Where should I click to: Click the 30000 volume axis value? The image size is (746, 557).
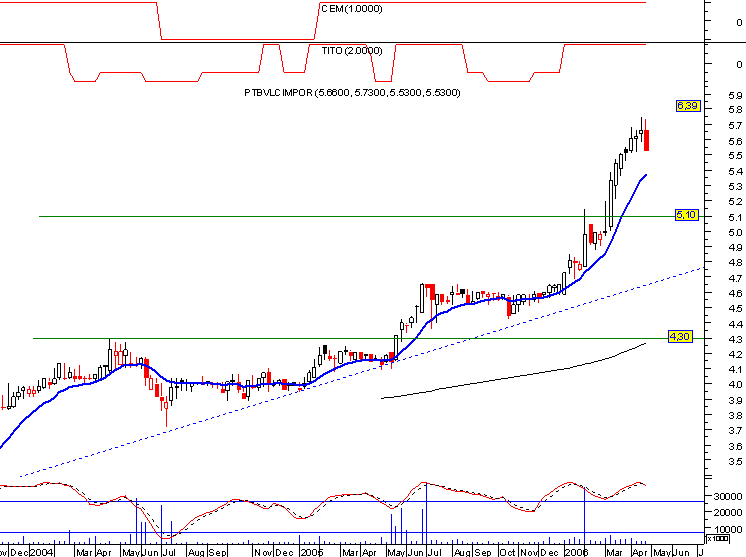coord(728,497)
